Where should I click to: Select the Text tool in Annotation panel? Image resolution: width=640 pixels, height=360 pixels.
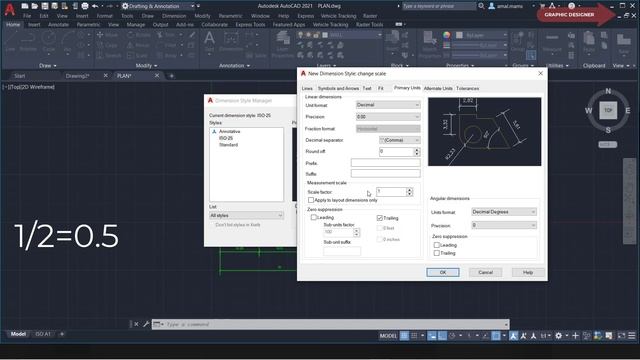coord(209,42)
